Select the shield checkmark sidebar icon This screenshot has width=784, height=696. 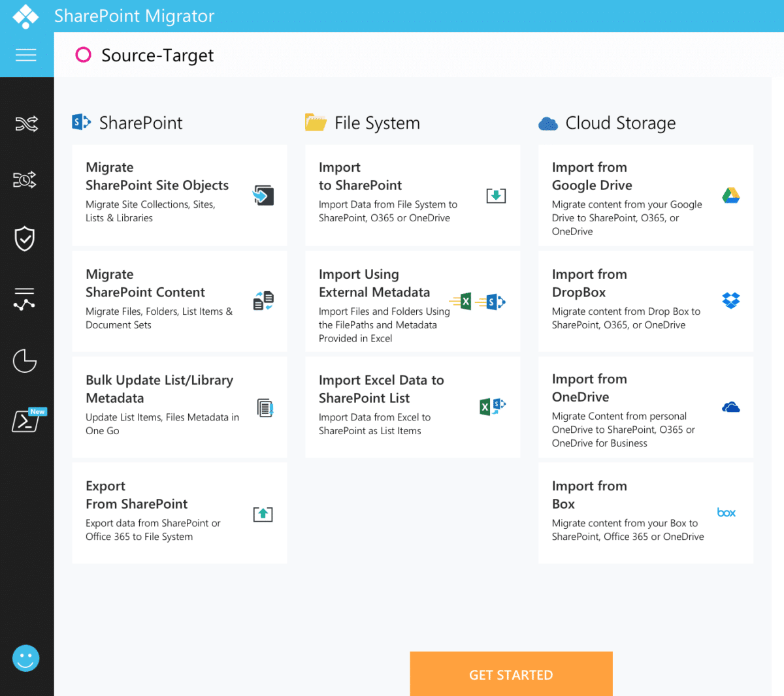point(25,239)
